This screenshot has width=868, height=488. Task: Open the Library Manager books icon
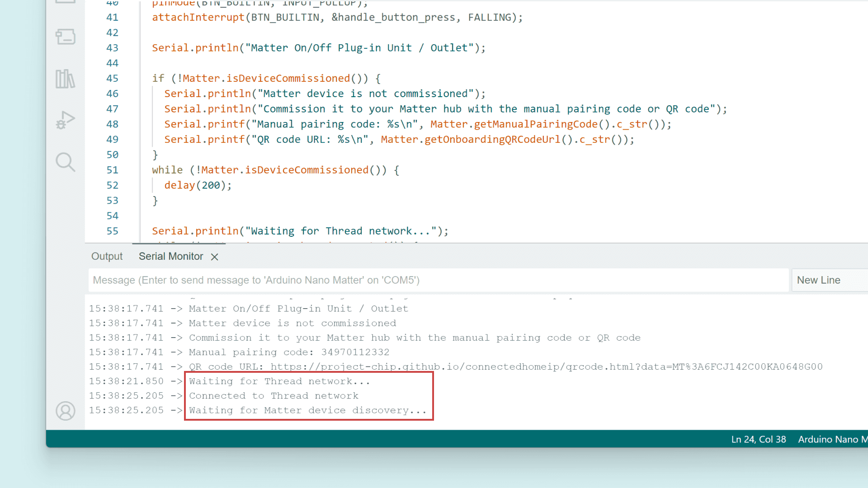pos(66,79)
